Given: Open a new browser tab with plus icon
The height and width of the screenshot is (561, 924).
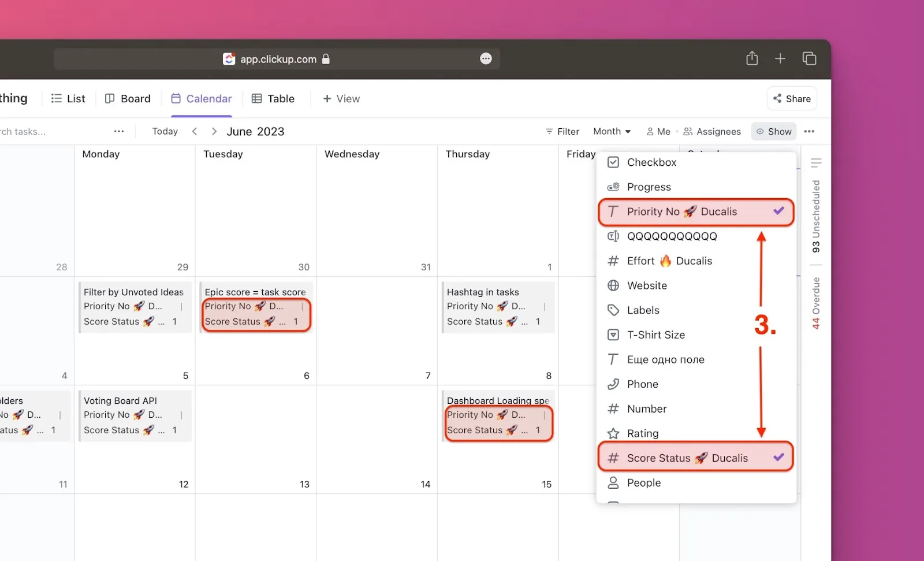Looking at the screenshot, I should 780,58.
